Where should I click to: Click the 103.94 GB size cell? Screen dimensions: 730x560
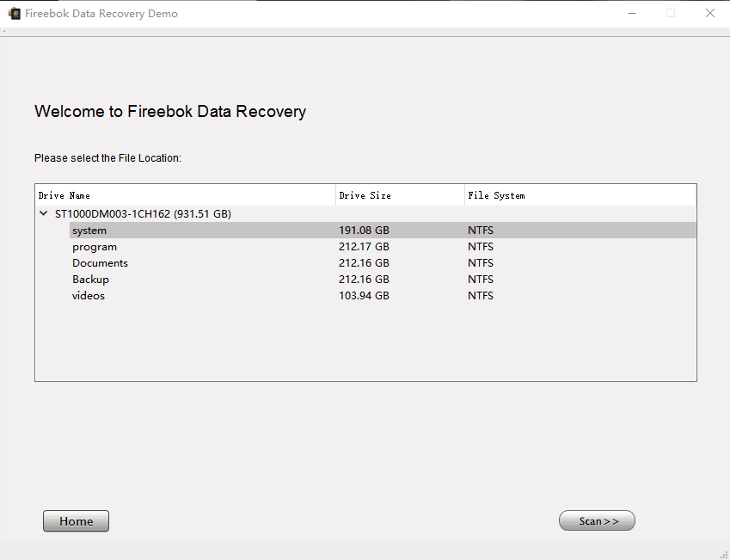(364, 295)
